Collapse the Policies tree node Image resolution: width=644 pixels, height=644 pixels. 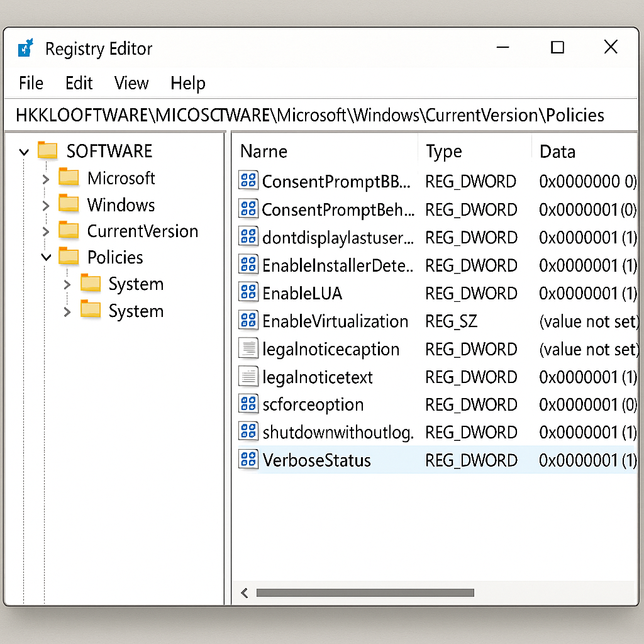click(x=46, y=257)
